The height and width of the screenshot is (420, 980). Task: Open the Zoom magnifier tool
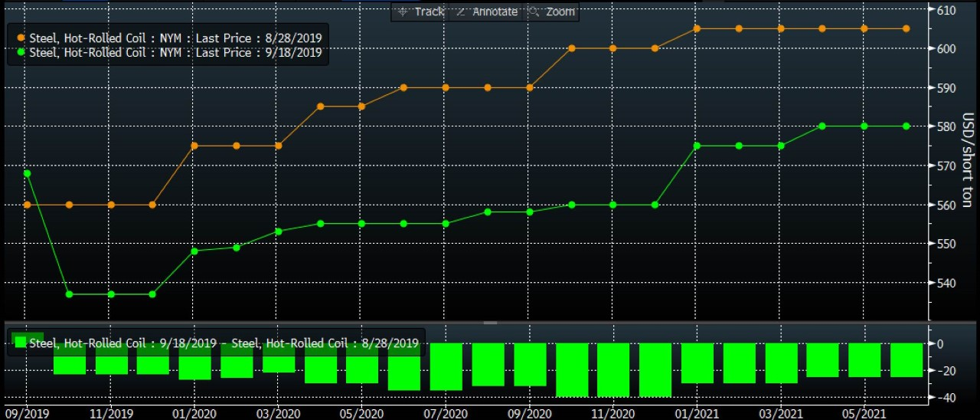point(552,11)
